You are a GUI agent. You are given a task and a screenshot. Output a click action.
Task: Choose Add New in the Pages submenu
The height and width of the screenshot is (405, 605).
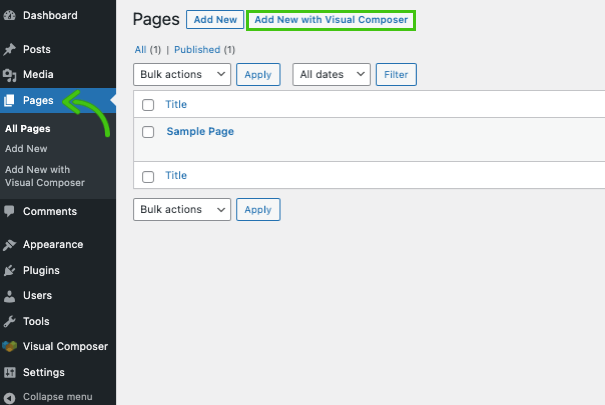26,148
